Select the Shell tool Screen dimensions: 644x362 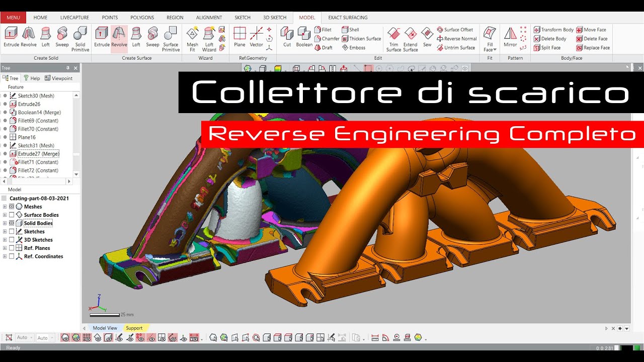(x=351, y=30)
